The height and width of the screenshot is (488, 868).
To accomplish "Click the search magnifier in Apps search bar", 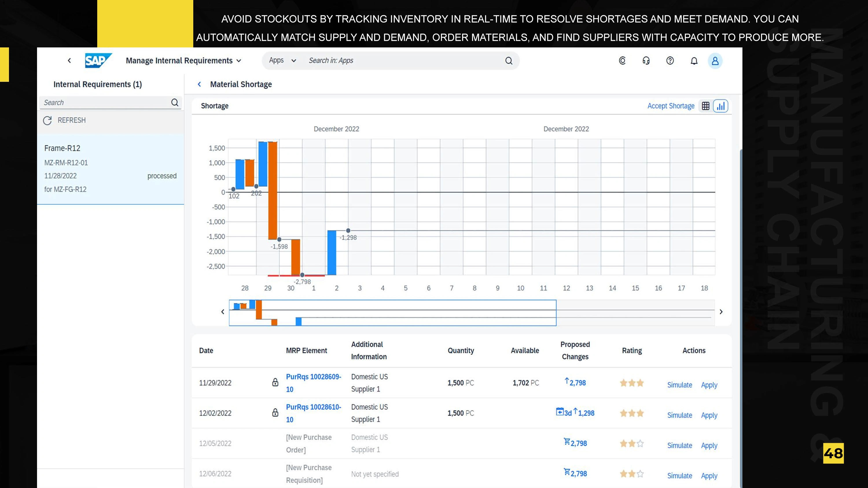I will click(x=508, y=61).
